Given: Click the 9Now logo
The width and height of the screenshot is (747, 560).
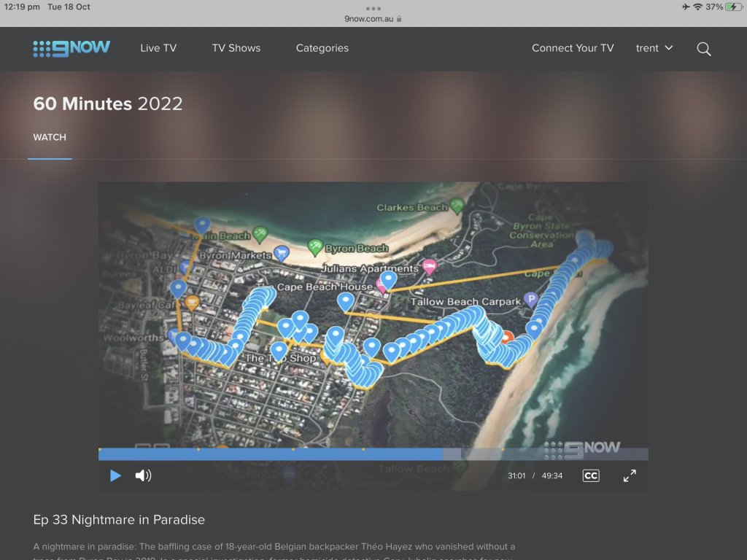Looking at the screenshot, I should coord(71,48).
